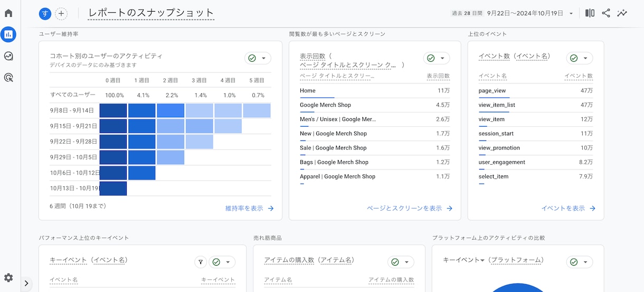Screen dimensions: 644x292
Task: Click the すべてのユーザー row label
Action: [73, 95]
